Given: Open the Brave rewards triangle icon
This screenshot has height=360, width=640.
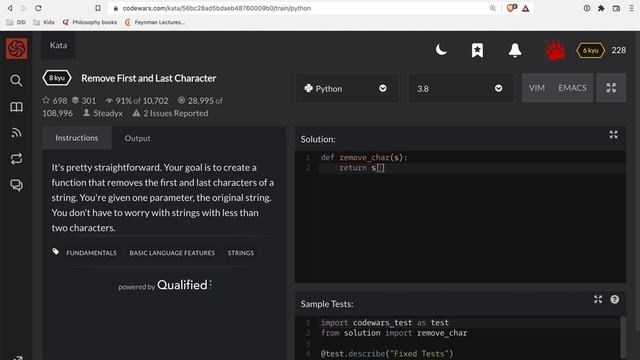Looking at the screenshot, I should click(x=526, y=8).
